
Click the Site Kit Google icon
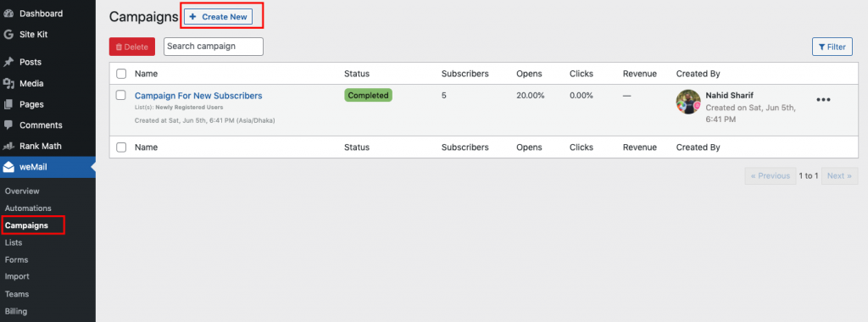pos(8,34)
